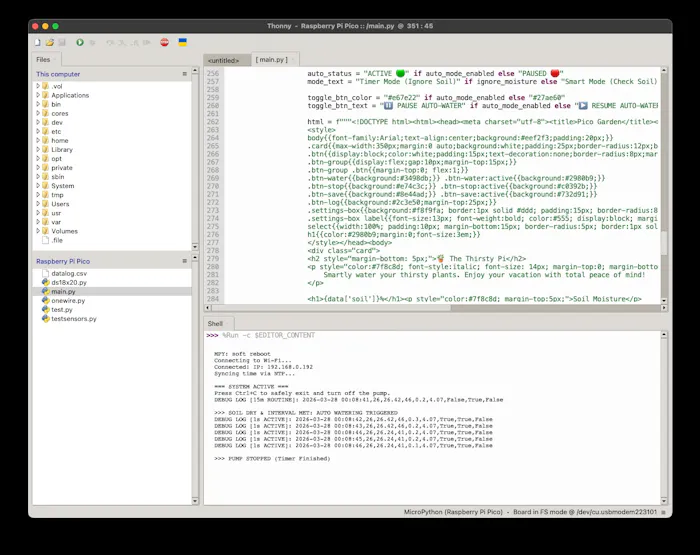700x555 pixels.
Task: Open interpreter menu icon in status bar
Action: click(663, 512)
